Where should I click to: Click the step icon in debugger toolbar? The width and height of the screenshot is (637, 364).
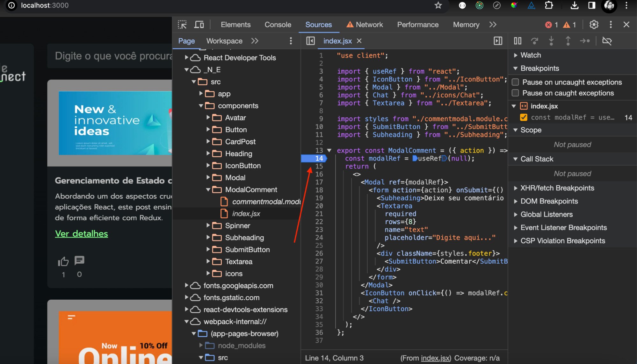pos(585,41)
